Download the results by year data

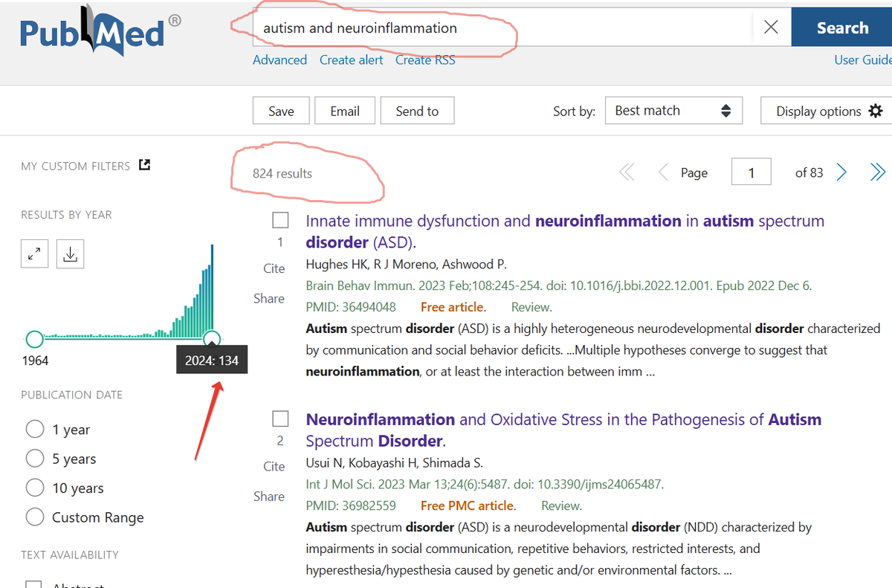coord(70,254)
